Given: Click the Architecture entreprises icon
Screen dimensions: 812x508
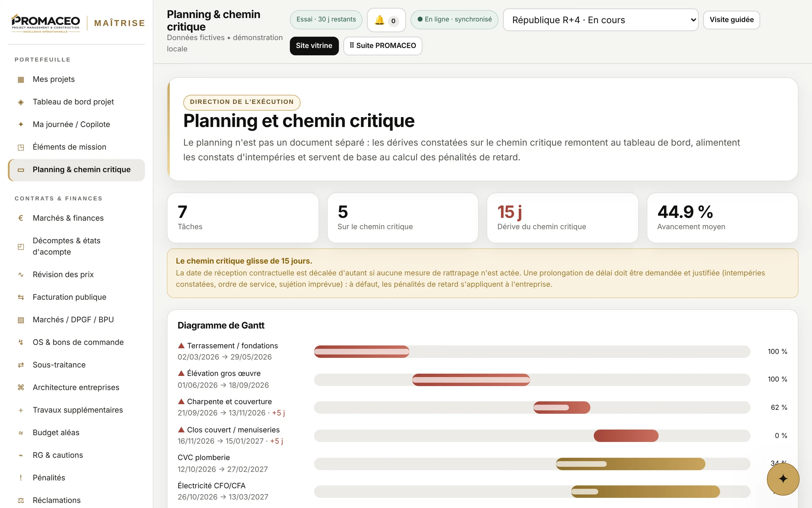Looking at the screenshot, I should pos(21,387).
